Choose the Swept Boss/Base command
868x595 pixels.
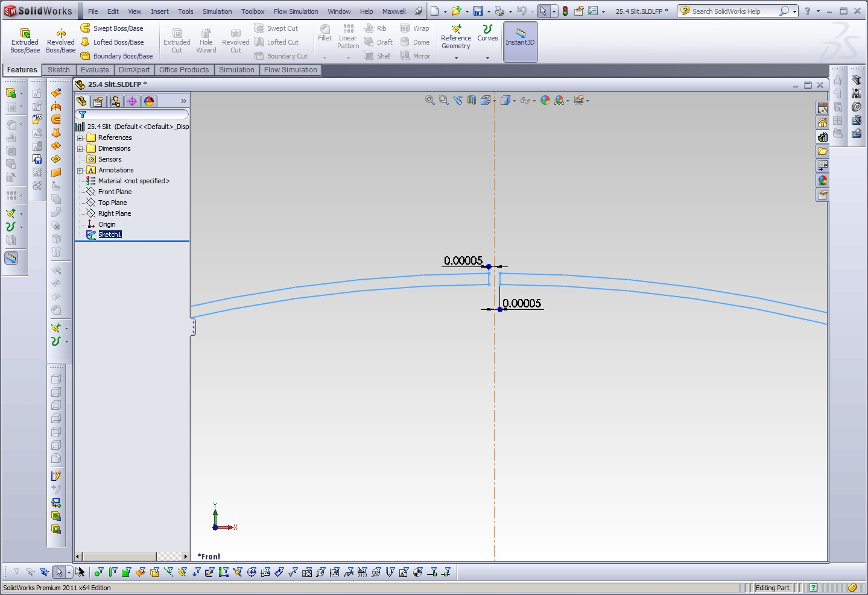118,28
